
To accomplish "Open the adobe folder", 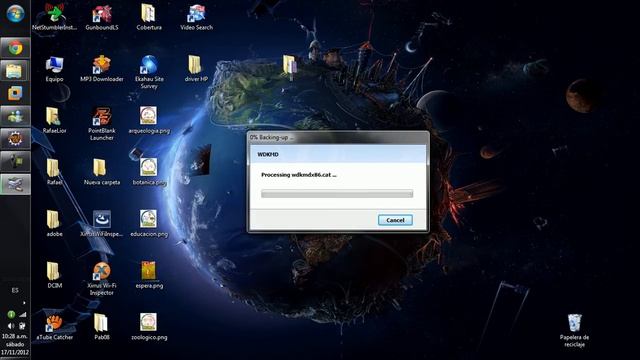I will pos(54,223).
